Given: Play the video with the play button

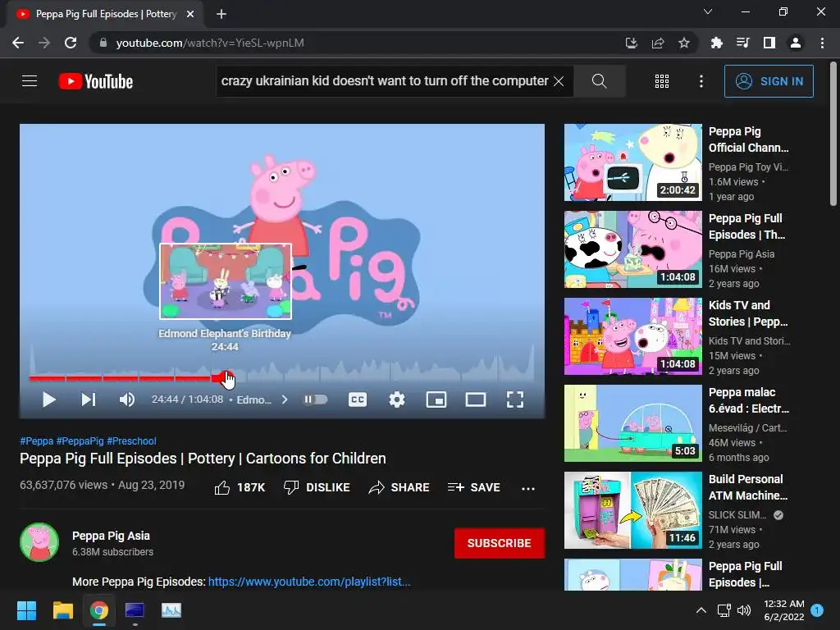Looking at the screenshot, I should click(48, 399).
